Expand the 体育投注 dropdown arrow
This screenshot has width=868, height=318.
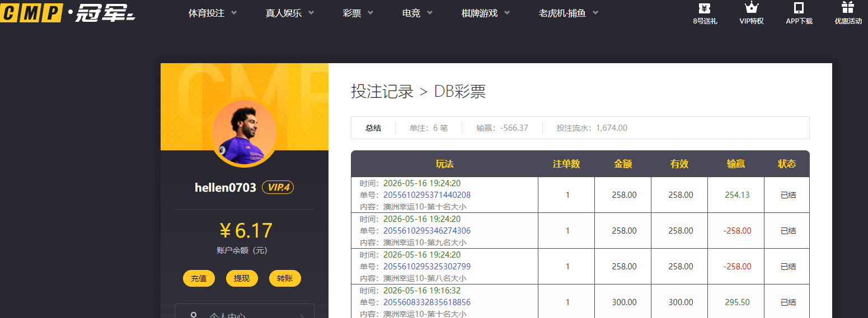point(234,13)
